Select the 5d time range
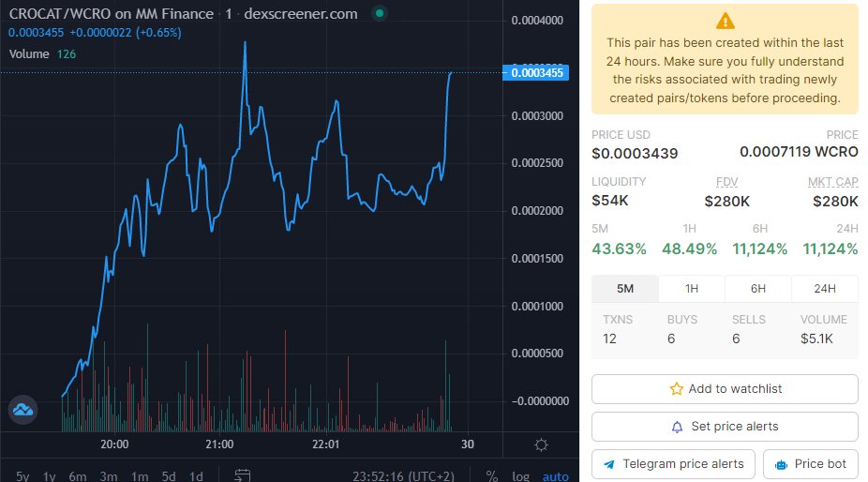The width and height of the screenshot is (868, 482). click(x=169, y=476)
